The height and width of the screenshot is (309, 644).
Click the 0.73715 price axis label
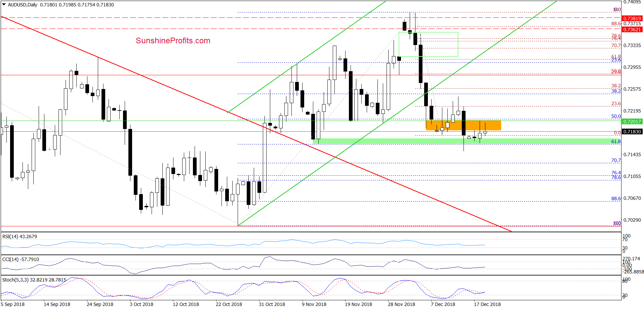632,24
